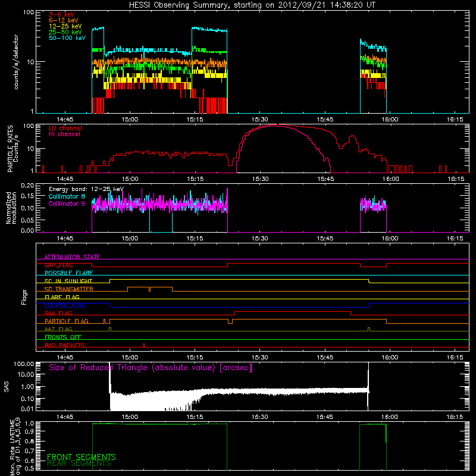The height and width of the screenshot is (476, 476).
Task: Select the REAR SEGMENTS legend label
Action: click(x=79, y=463)
